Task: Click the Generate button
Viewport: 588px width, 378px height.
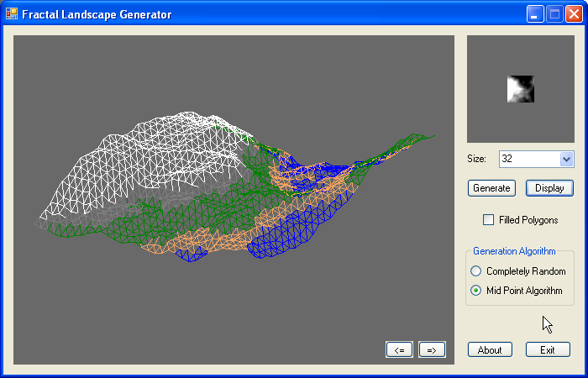Action: point(491,188)
